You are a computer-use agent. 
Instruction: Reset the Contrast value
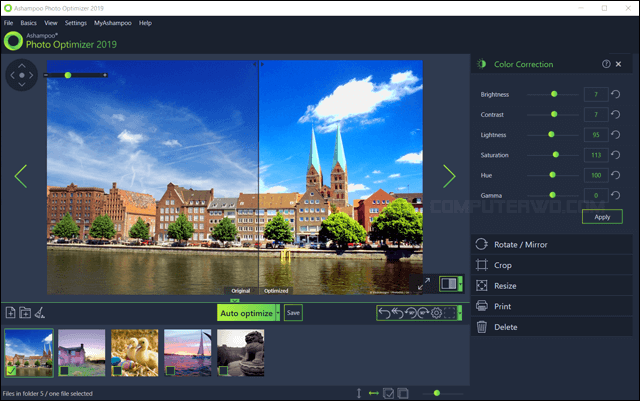[x=616, y=114]
